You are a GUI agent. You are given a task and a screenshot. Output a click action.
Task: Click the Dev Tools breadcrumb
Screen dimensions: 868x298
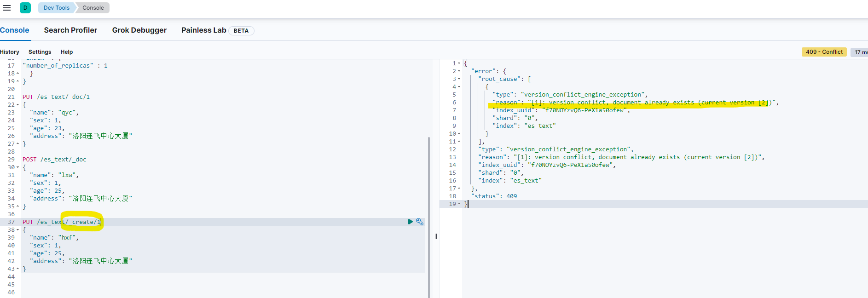56,8
